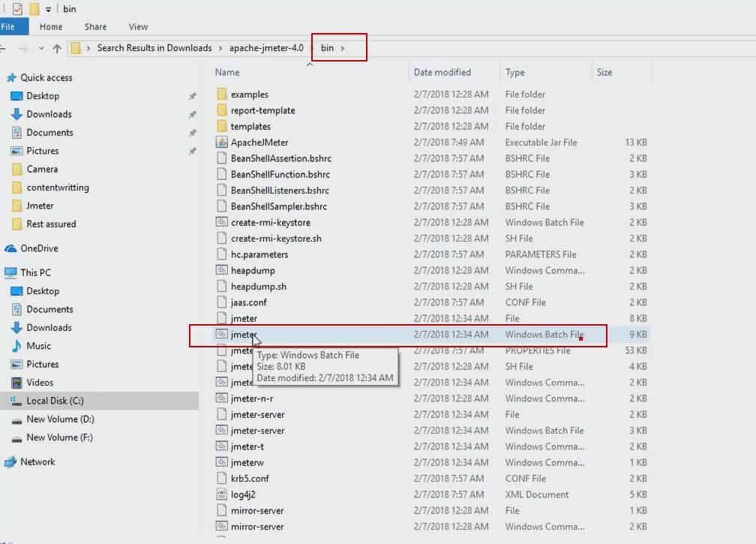Select the heapdump.sh file
Viewport: 756px width, 544px height.
tap(259, 287)
